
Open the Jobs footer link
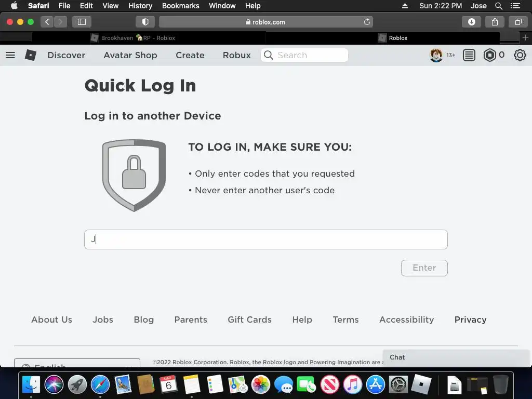click(103, 320)
